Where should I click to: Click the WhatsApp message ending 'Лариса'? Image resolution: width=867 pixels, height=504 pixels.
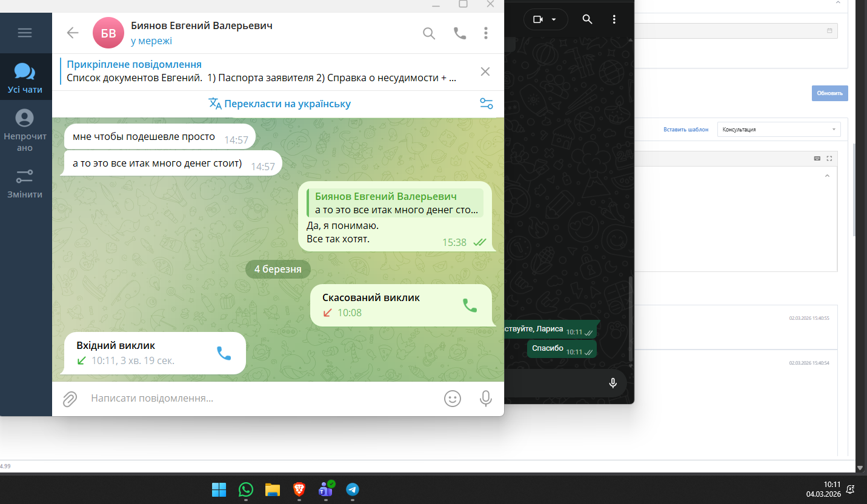pos(550,329)
